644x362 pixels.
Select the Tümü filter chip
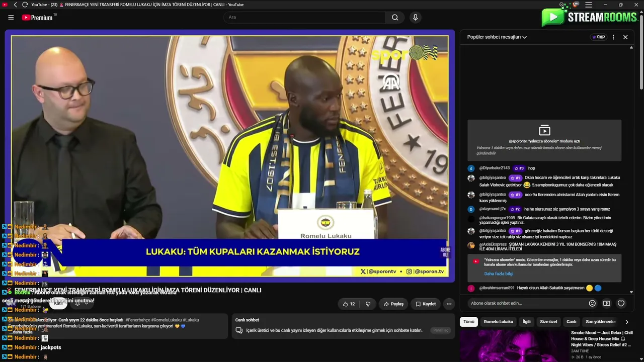(x=469, y=322)
